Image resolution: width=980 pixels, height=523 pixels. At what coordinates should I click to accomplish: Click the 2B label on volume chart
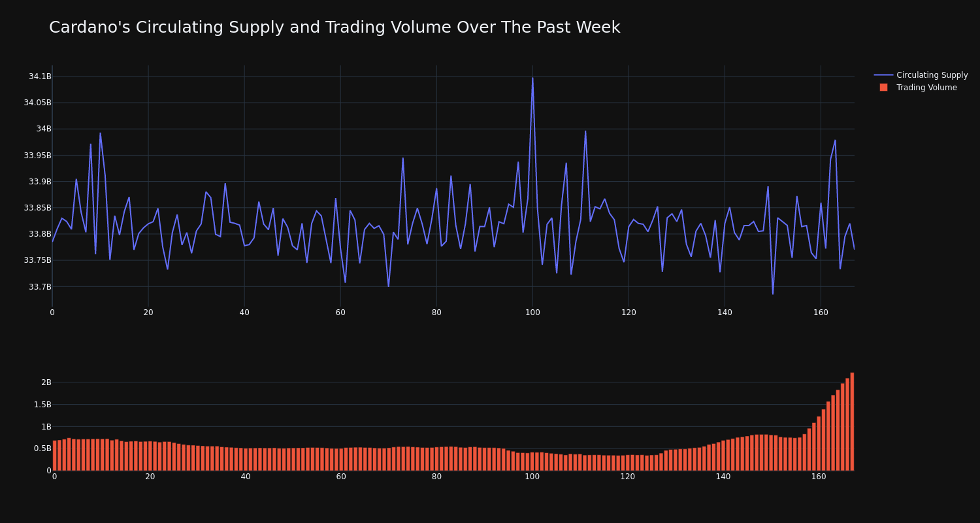pyautogui.click(x=46, y=382)
